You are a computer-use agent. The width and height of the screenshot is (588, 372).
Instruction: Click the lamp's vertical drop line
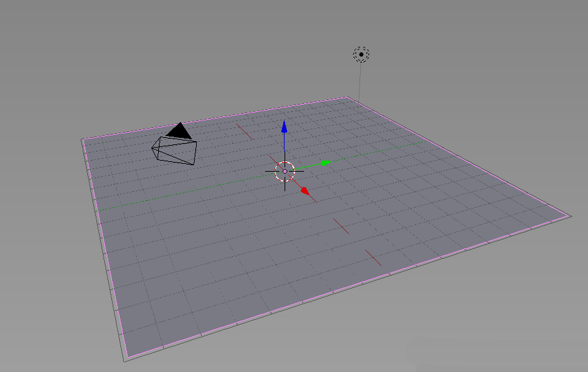pos(359,82)
